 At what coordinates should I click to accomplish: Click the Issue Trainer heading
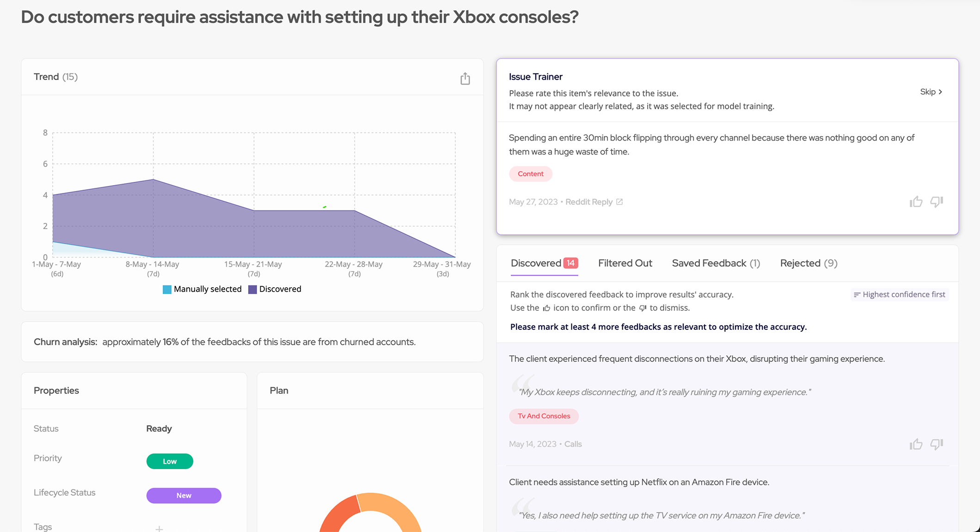click(x=536, y=77)
